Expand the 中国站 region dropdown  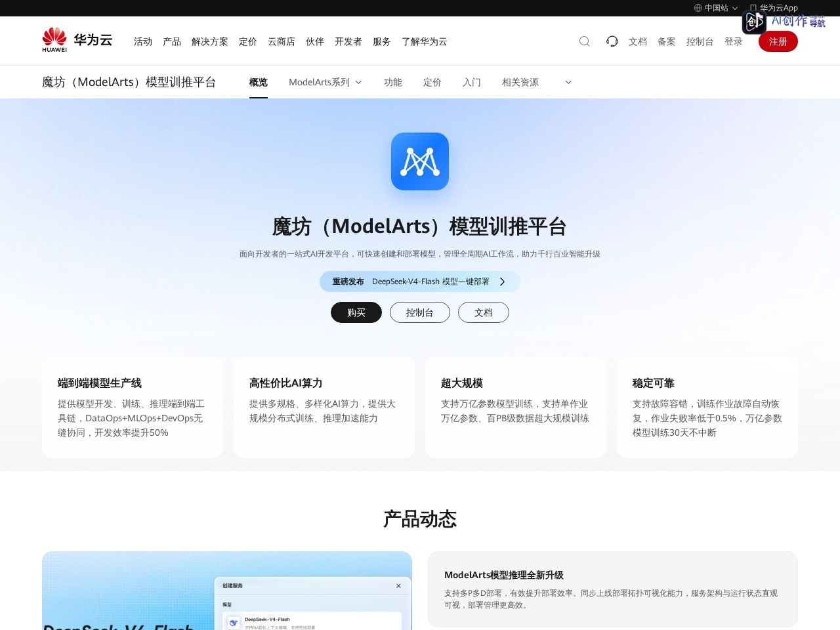click(x=735, y=8)
